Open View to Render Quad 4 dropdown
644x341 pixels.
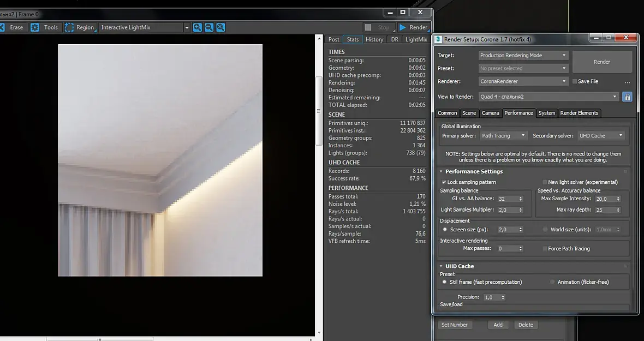[x=548, y=97]
